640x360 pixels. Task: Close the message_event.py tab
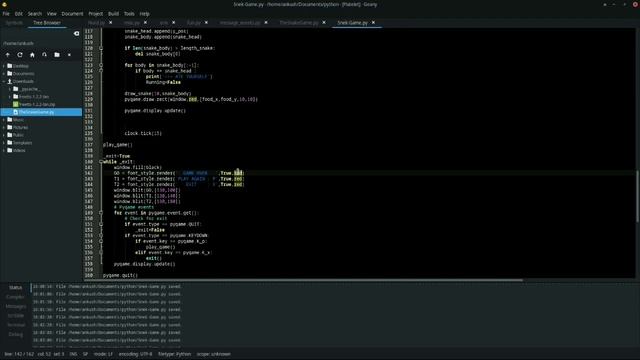pos(266,23)
